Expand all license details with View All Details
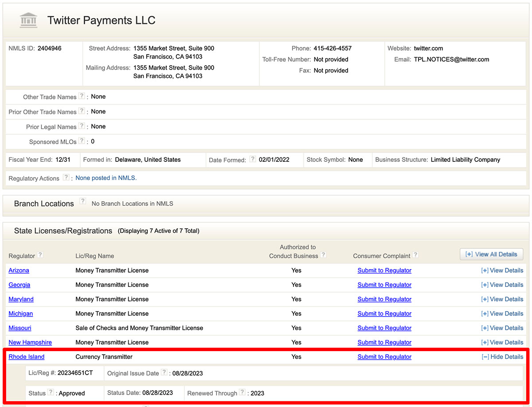Viewport: 532px width, 407px height. click(x=491, y=254)
